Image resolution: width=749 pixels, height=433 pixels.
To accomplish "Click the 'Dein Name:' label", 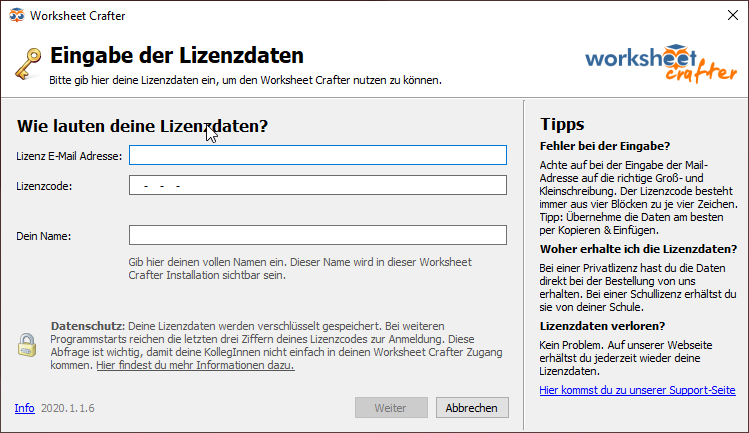I will [x=44, y=236].
